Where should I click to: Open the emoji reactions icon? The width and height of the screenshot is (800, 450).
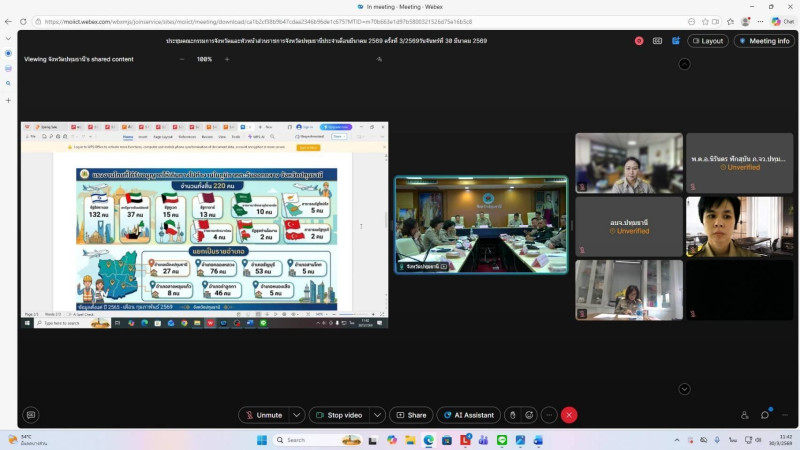[x=530, y=415]
